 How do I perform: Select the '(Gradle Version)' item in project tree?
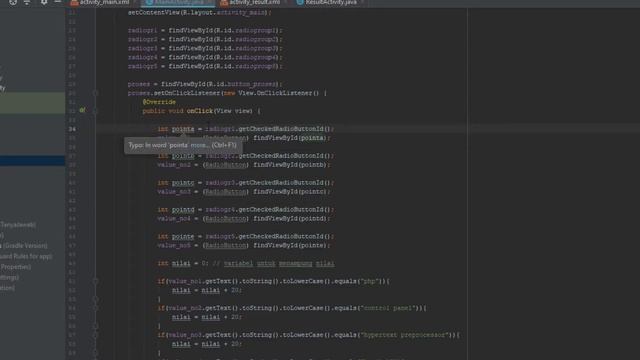tap(25, 246)
